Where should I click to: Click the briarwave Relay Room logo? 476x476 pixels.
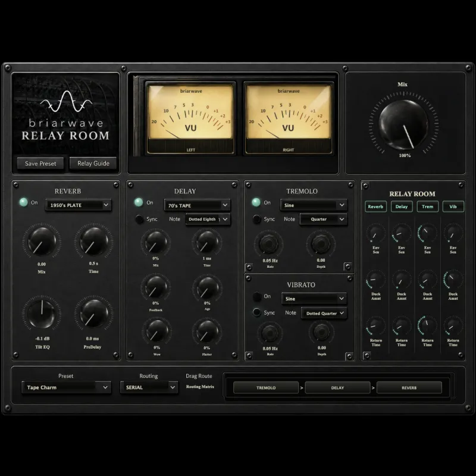point(65,116)
